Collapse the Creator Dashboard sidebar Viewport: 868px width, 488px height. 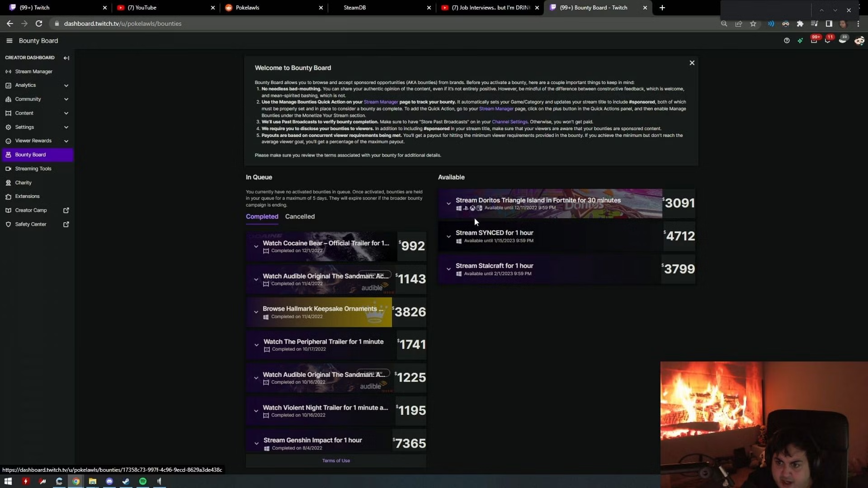(x=66, y=58)
